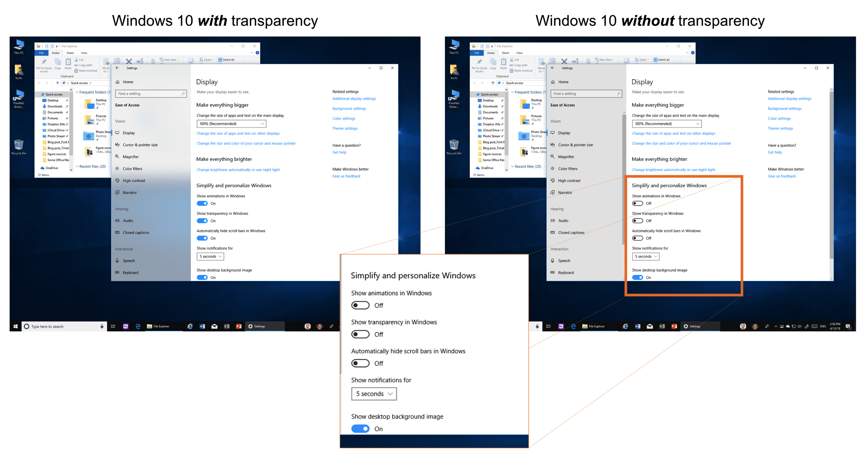This screenshot has height=459, width=868.
Task: Enable Show animations toggle in the enlarged inset
Action: point(360,305)
